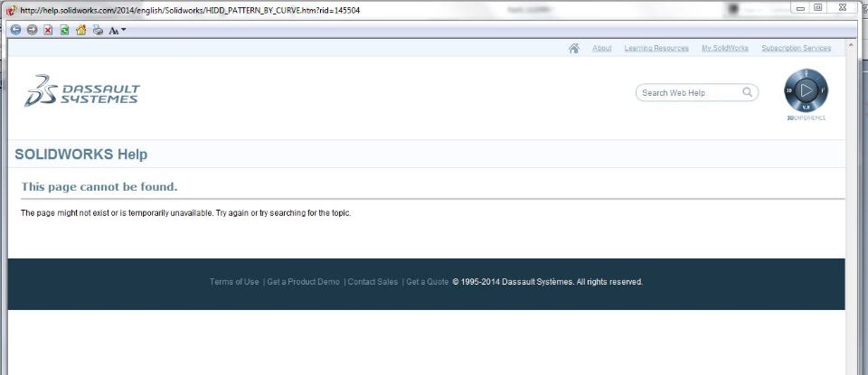Click the 3DEXPERIENCE compass icon
The image size is (868, 375).
point(806,90)
